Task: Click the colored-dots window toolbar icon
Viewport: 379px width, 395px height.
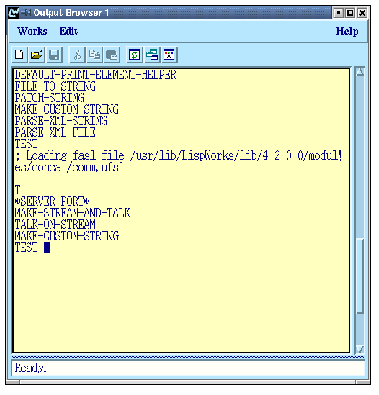Action: click(x=170, y=55)
